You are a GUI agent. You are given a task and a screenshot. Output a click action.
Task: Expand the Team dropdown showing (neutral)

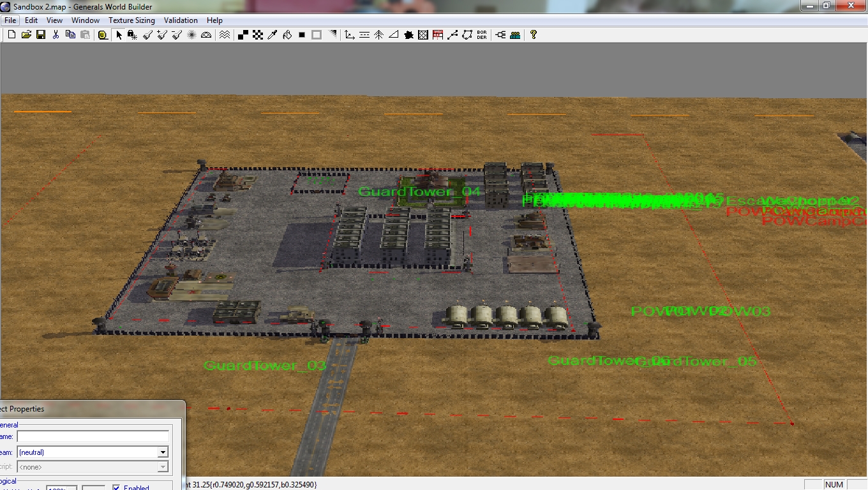(163, 452)
